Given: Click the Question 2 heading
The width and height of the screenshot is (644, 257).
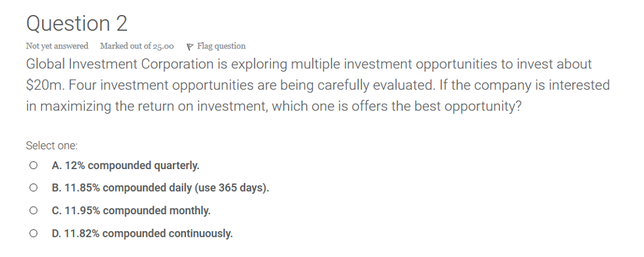Looking at the screenshot, I should (x=77, y=23).
